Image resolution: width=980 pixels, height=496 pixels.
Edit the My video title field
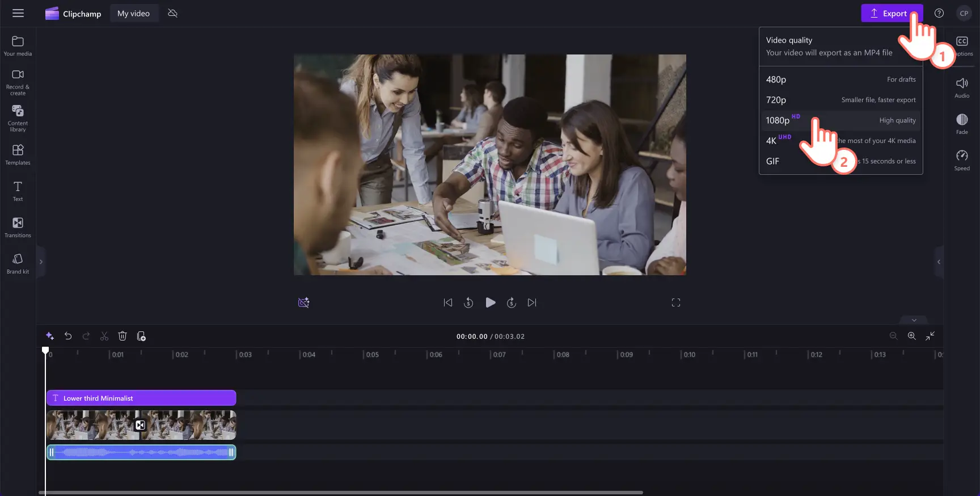pos(134,13)
